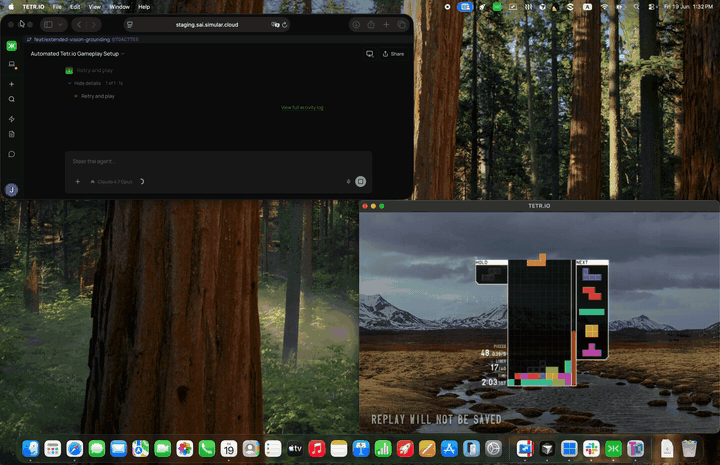Expand the Automated Tetr.io Gameplay Setup title dropdown
Image resolution: width=720 pixels, height=465 pixels.
coord(123,54)
